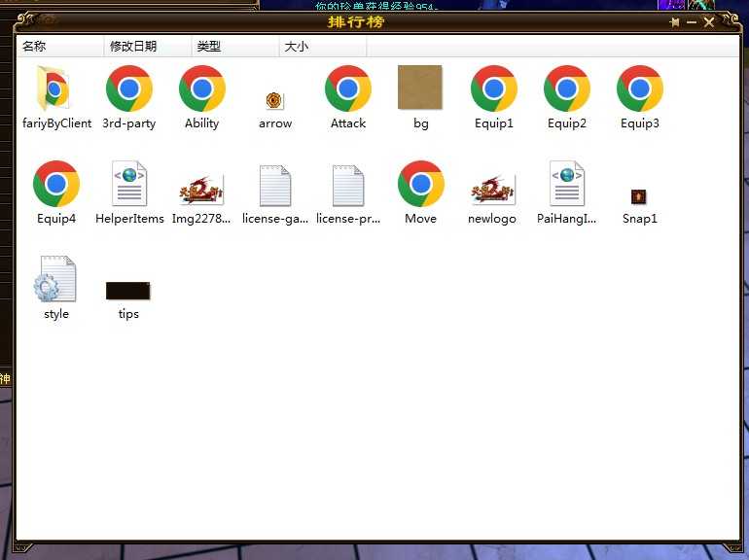Pin the 排行榜 window with pin icon
749x560 pixels.
(674, 22)
